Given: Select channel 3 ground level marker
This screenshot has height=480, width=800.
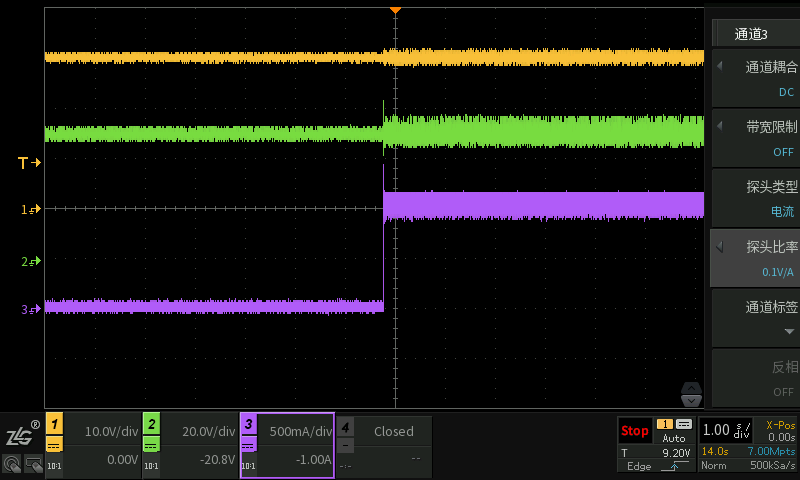Looking at the screenshot, I should [31, 309].
